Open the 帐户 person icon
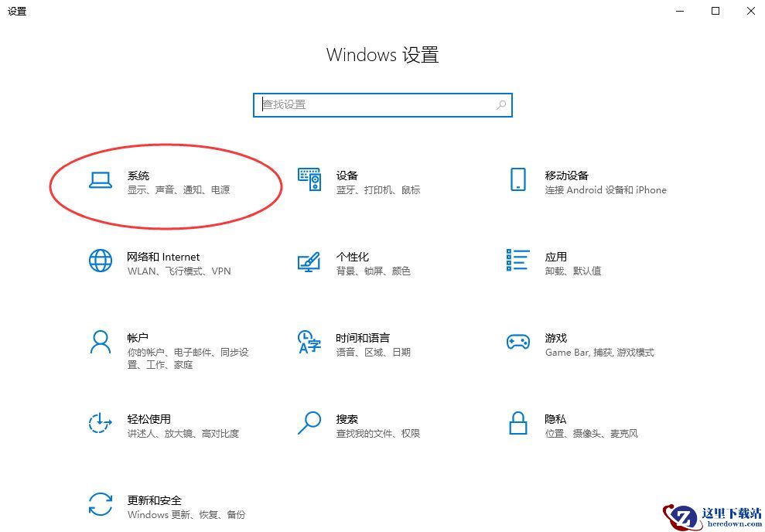The image size is (765, 532). tap(101, 342)
